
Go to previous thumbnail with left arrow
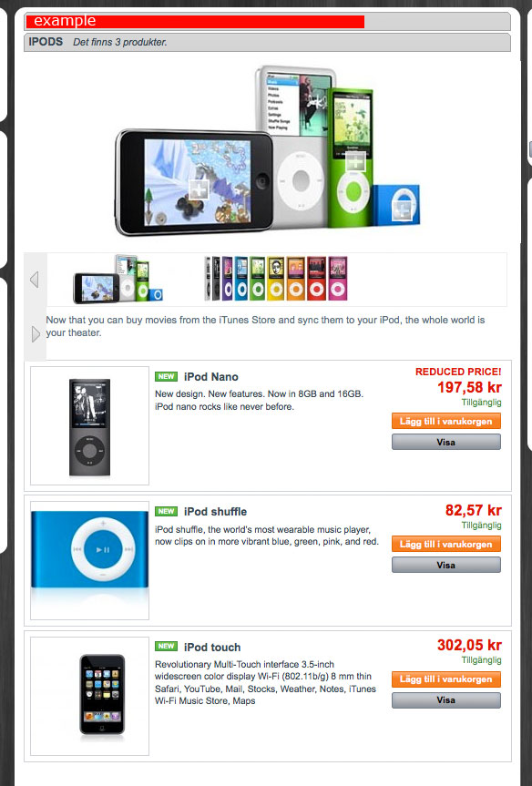[35, 280]
